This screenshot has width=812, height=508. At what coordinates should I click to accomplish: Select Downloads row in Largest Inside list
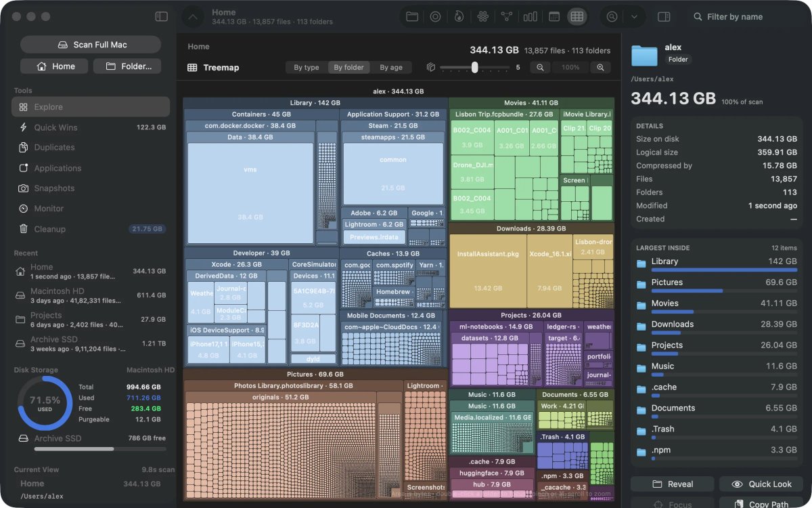click(717, 326)
